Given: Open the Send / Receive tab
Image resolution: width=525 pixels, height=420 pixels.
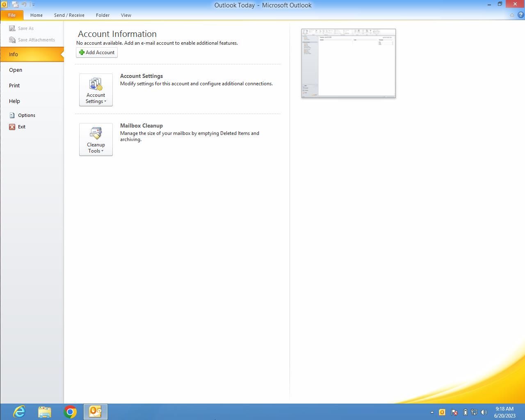Looking at the screenshot, I should (x=69, y=15).
